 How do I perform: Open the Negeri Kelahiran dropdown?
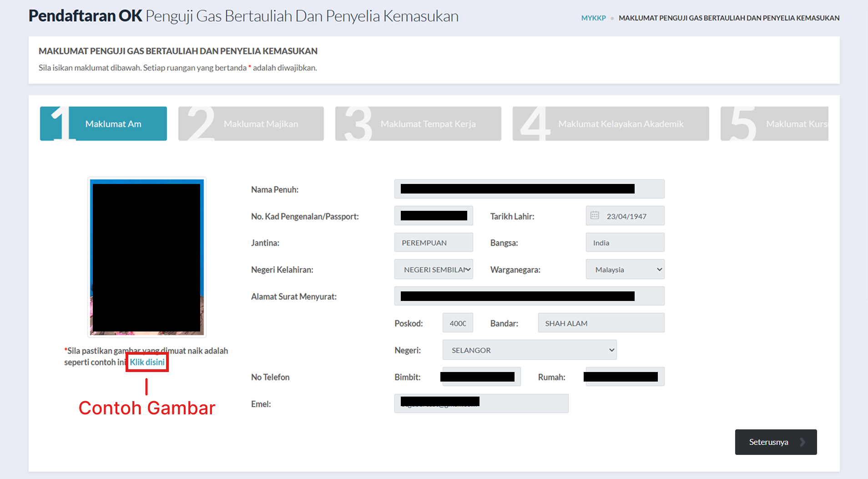pyautogui.click(x=434, y=270)
